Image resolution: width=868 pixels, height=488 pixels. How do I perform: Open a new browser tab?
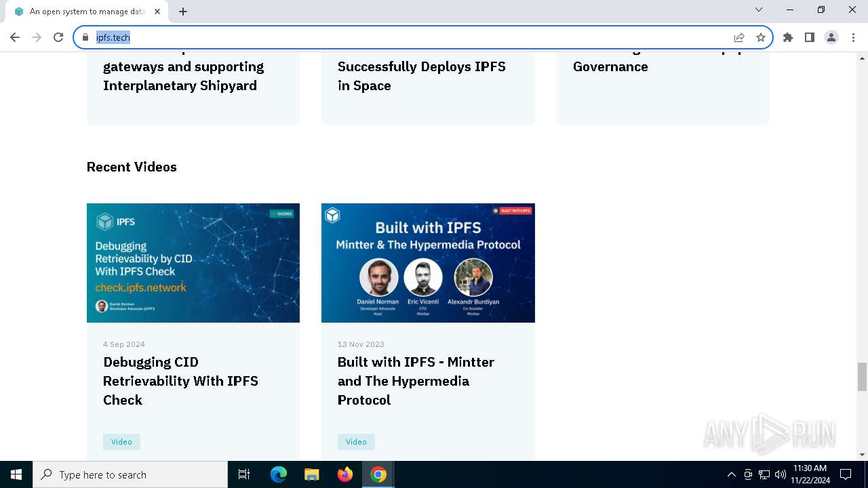[183, 12]
